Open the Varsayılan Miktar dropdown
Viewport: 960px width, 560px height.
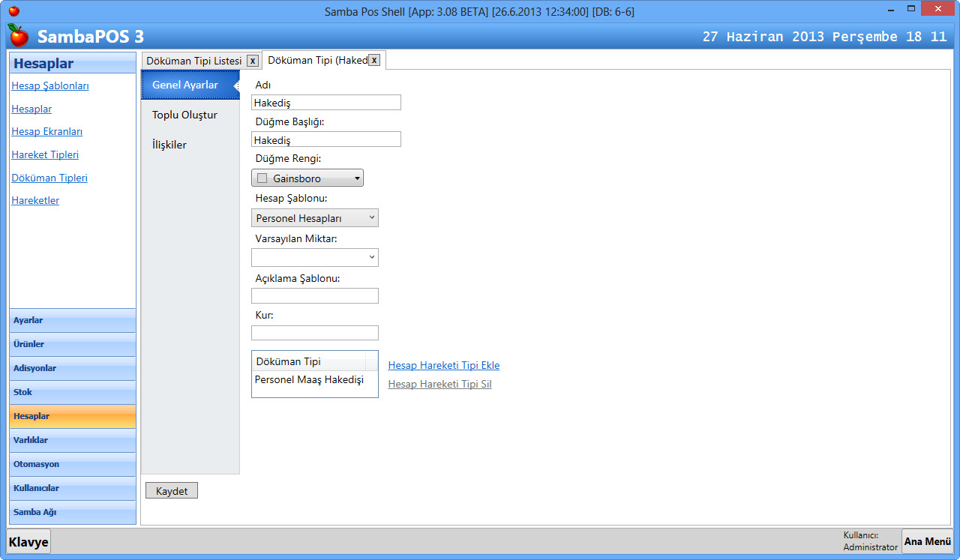click(372, 258)
